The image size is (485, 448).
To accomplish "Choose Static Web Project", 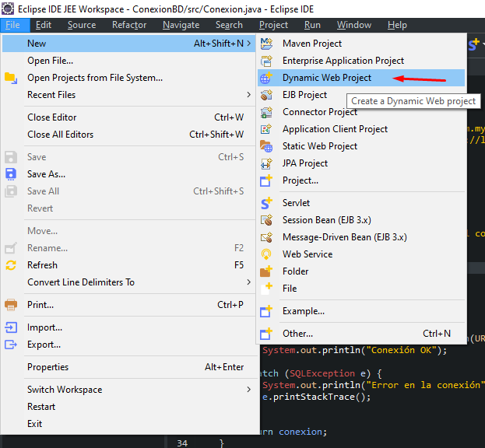I will tap(320, 146).
